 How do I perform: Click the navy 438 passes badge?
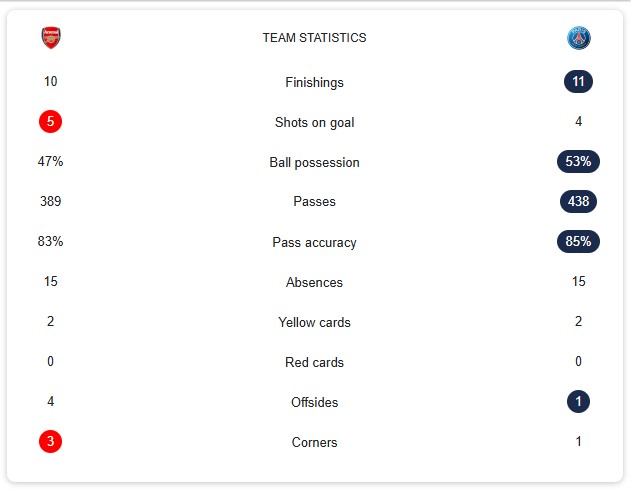[x=578, y=201]
